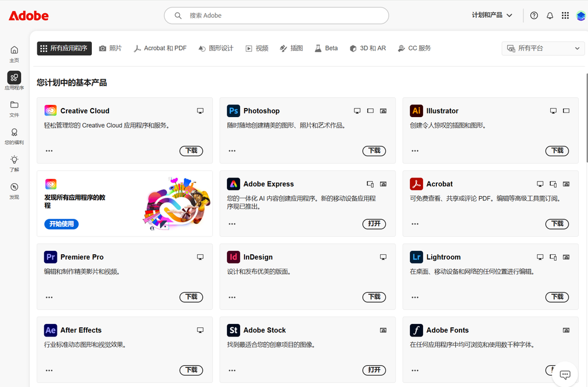Image resolution: width=588 pixels, height=387 pixels.
Task: Download InDesign with 下载 button
Action: (374, 297)
